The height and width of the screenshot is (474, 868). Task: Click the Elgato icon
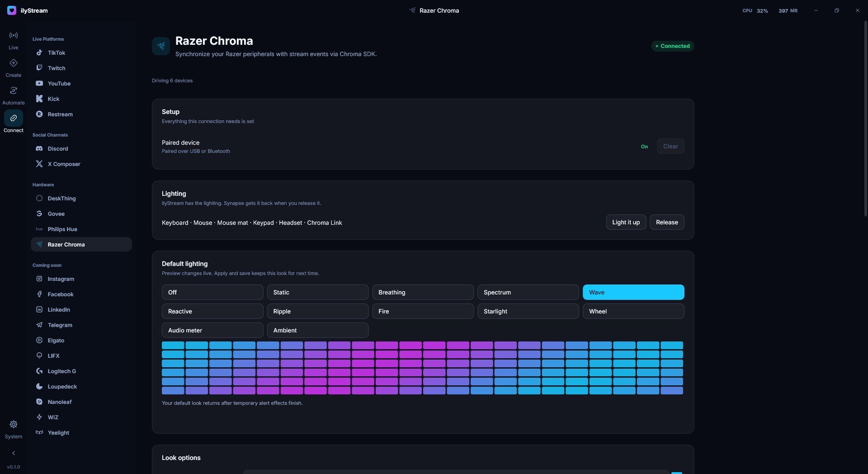point(39,340)
